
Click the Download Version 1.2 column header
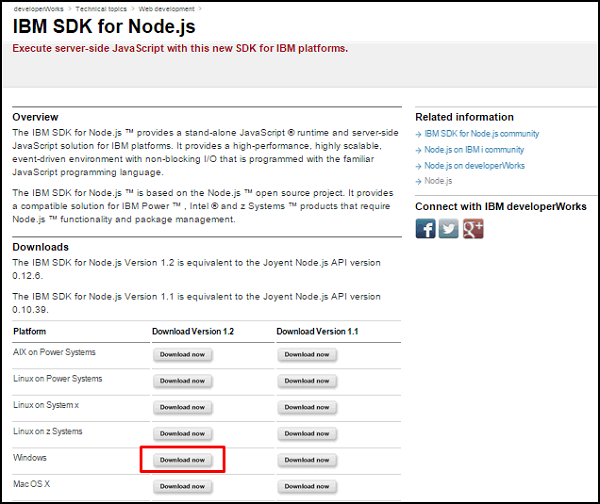[193, 331]
